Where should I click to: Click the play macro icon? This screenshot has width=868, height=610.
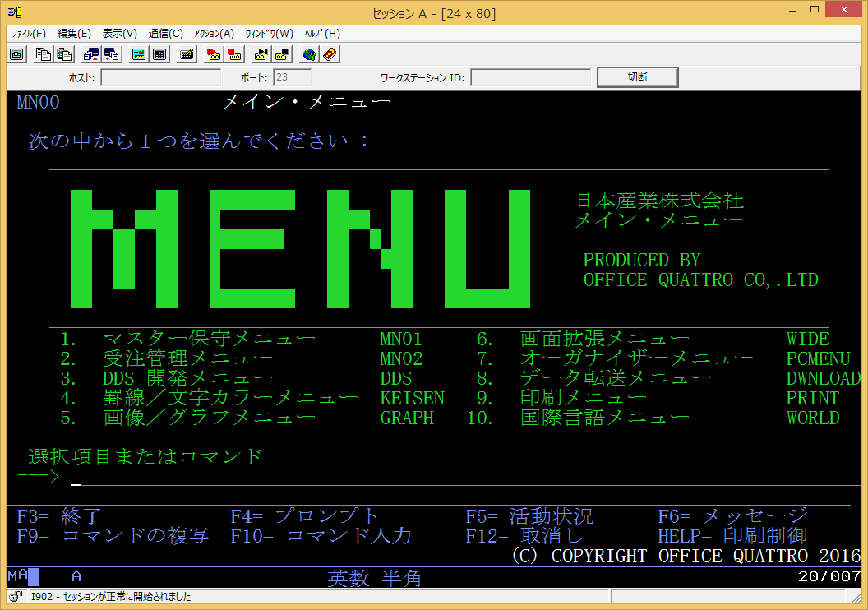click(x=261, y=54)
